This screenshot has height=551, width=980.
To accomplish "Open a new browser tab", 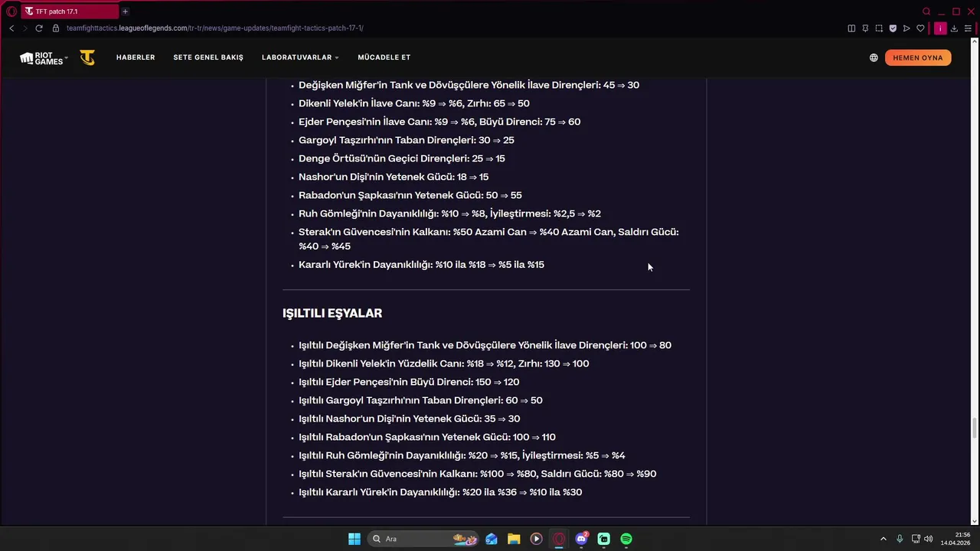I will pyautogui.click(x=125, y=11).
